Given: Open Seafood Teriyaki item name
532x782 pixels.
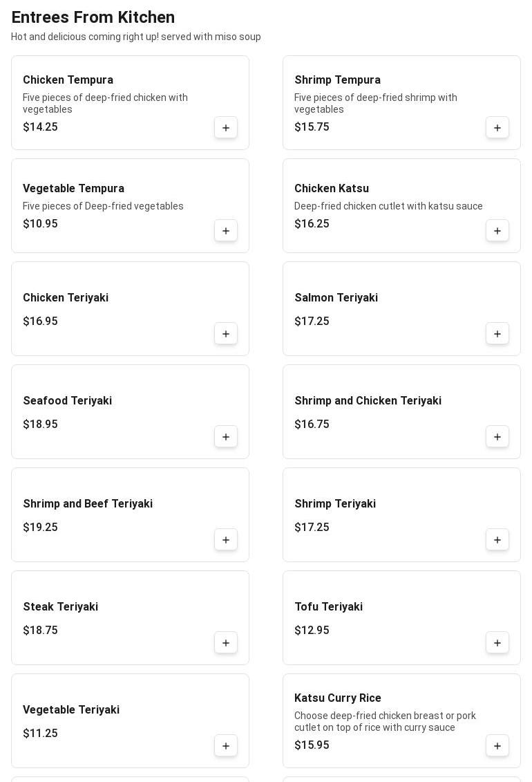Looking at the screenshot, I should click(x=68, y=401).
